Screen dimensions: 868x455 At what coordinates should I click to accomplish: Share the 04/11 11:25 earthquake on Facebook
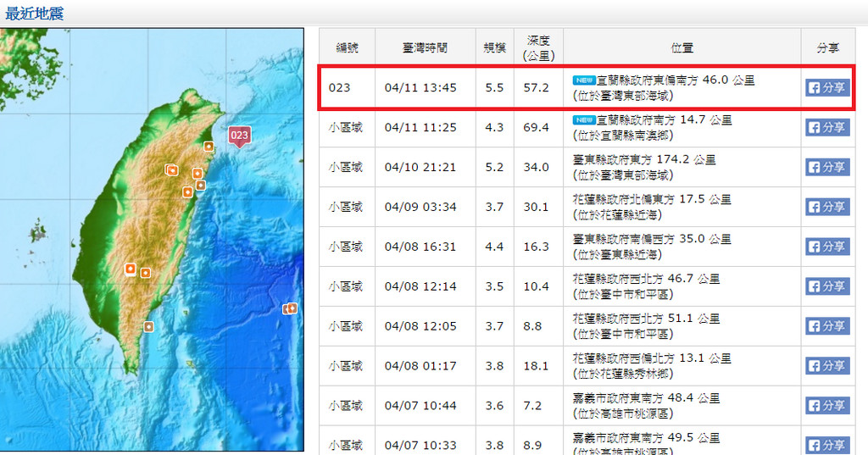tap(826, 127)
